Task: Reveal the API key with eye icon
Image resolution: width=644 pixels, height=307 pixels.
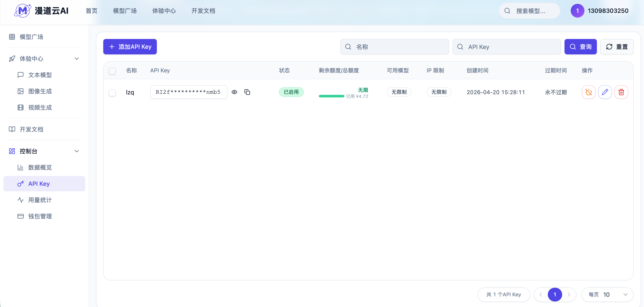Action: click(x=234, y=92)
